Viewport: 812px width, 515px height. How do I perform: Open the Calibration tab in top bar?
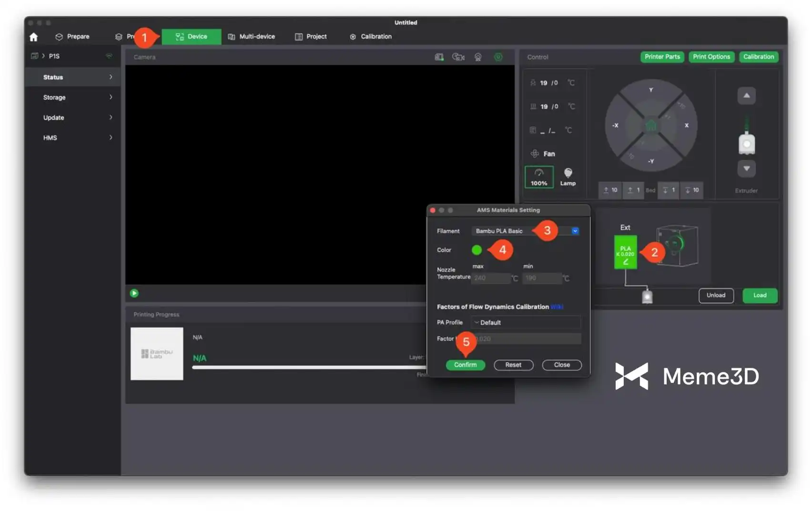coord(371,37)
